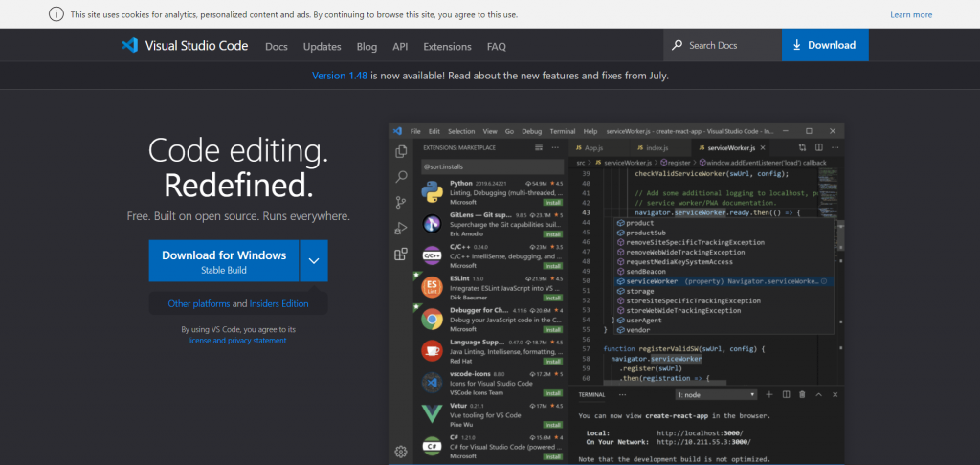Viewport: 980px width, 465px height.
Task: Click the Visual Studio Code logo icon
Action: pos(130,45)
